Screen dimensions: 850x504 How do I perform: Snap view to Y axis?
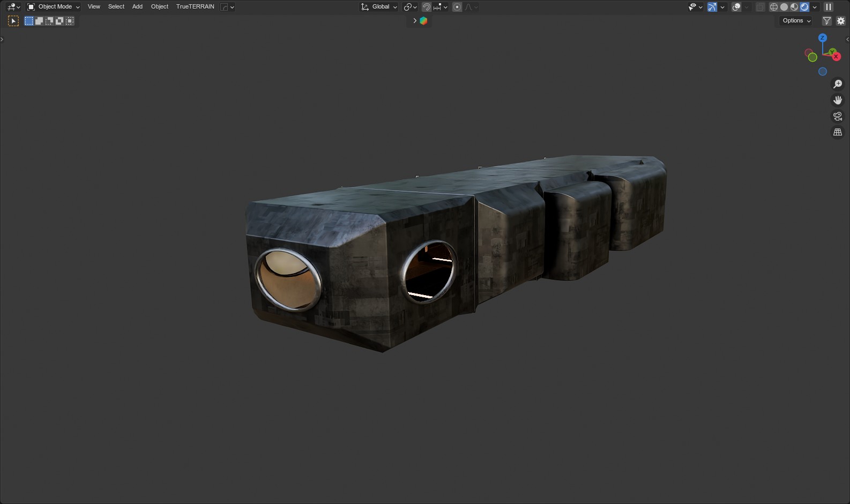pyautogui.click(x=832, y=52)
